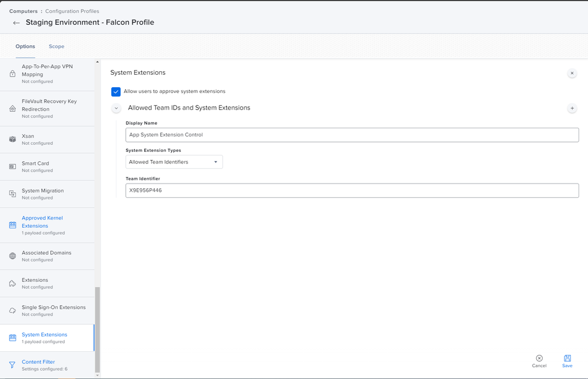Image resolution: width=588 pixels, height=379 pixels.
Task: Add a new allowed team ID with the plus button
Action: coord(572,108)
